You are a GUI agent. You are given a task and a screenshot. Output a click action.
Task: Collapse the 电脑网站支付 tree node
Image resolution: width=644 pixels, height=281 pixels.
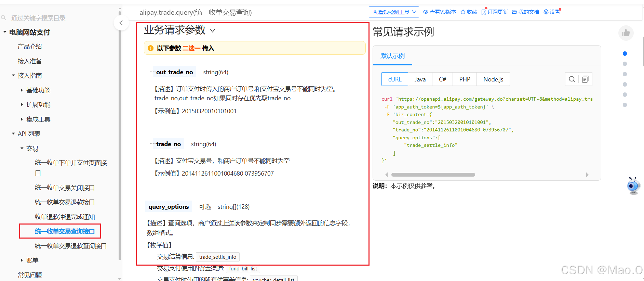(5, 32)
